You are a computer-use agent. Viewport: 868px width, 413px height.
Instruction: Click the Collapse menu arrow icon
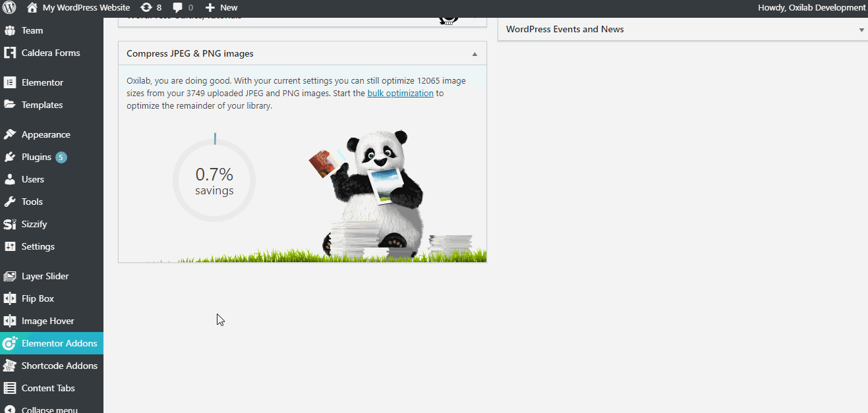(x=10, y=409)
